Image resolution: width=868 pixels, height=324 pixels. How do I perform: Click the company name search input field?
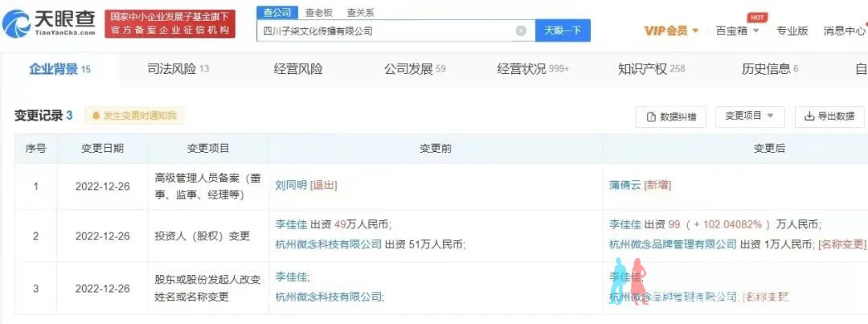387,31
